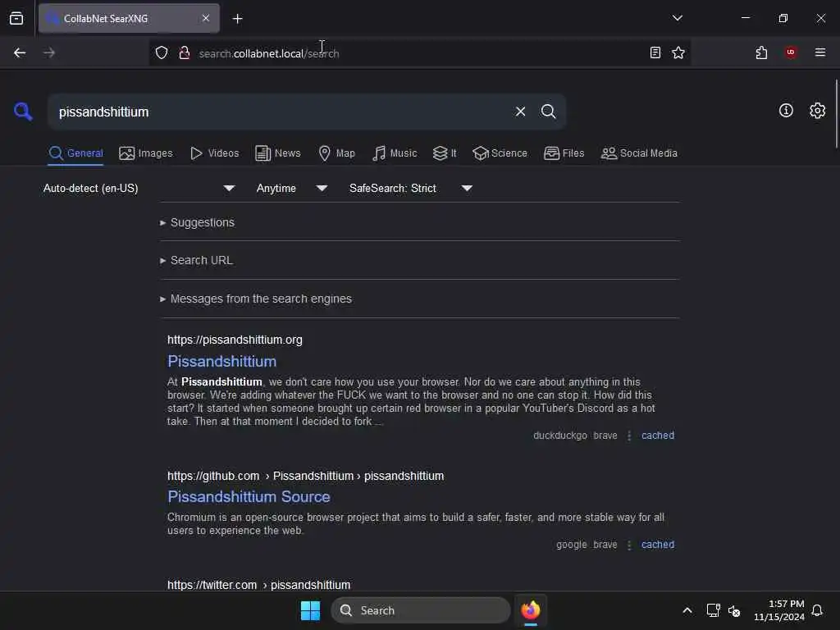This screenshot has width=840, height=630.
Task: Open SearXNG preferences gear
Action: pyautogui.click(x=817, y=111)
